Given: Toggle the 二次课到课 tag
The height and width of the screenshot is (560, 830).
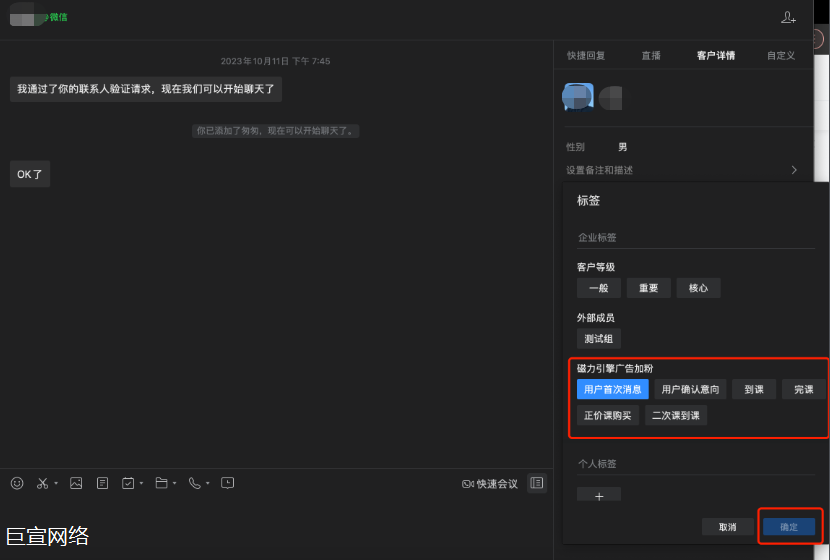Looking at the screenshot, I should pyautogui.click(x=675, y=416).
